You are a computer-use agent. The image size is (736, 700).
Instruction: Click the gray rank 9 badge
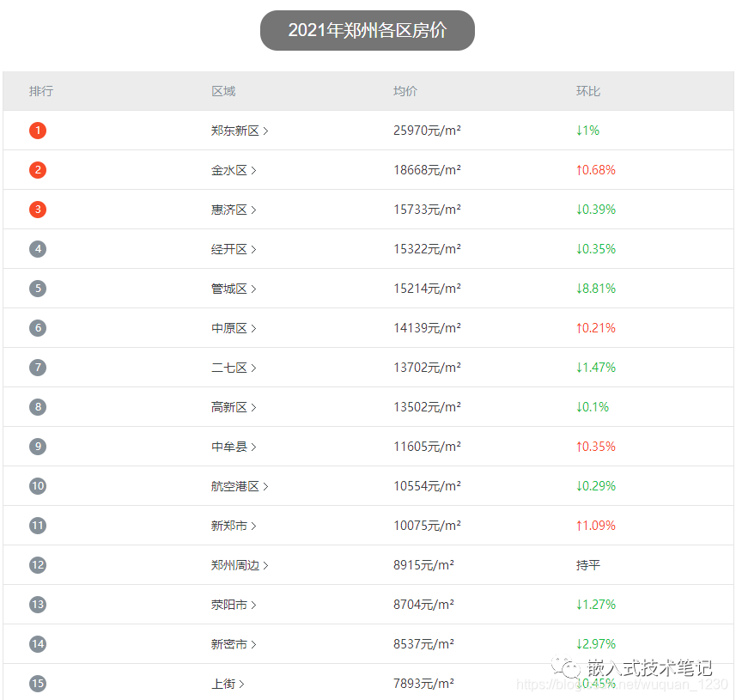[38, 446]
